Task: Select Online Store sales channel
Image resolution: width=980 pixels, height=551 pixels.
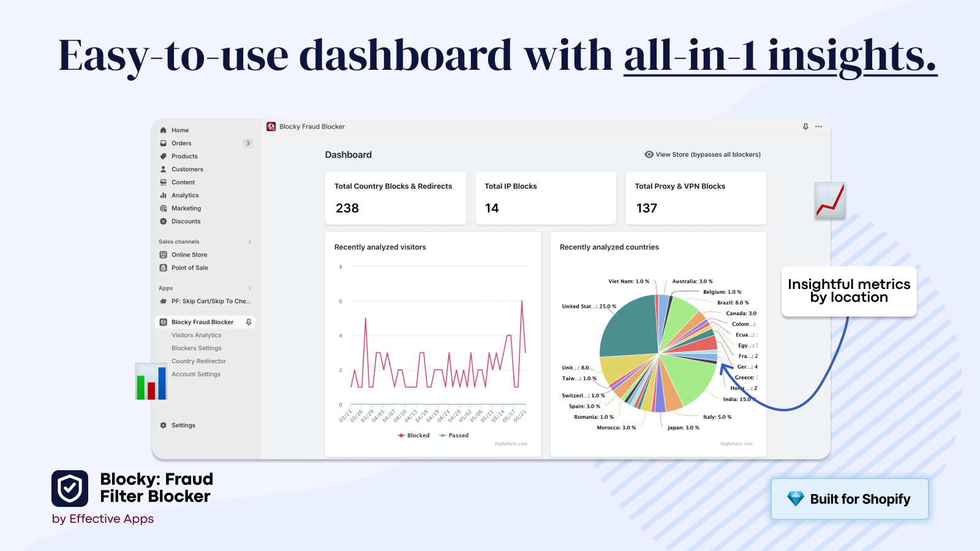Action: [x=189, y=255]
